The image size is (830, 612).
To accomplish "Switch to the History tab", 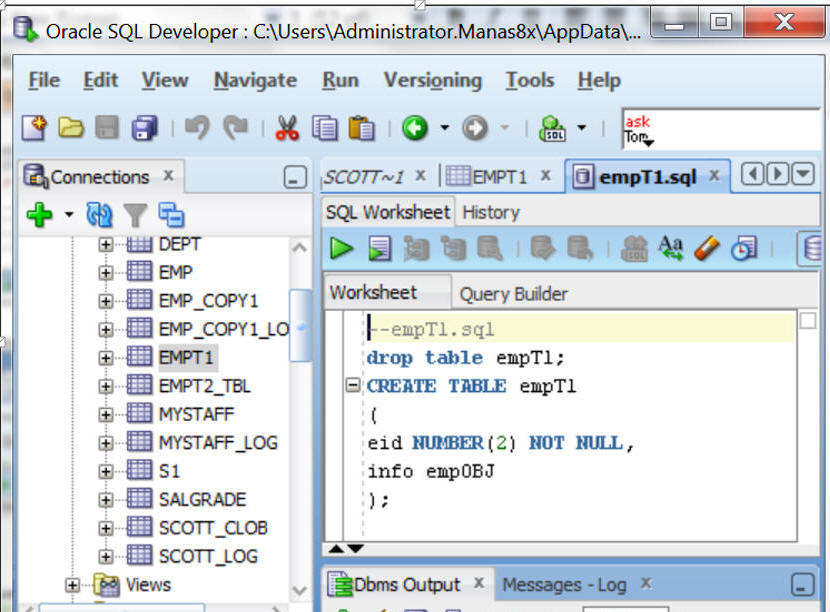I will coord(491,213).
